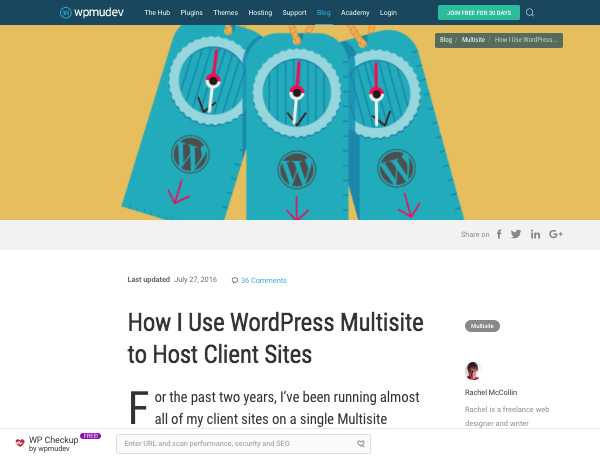This screenshot has width=600, height=459.
Task: Click the comment bubble icon
Action: [235, 280]
